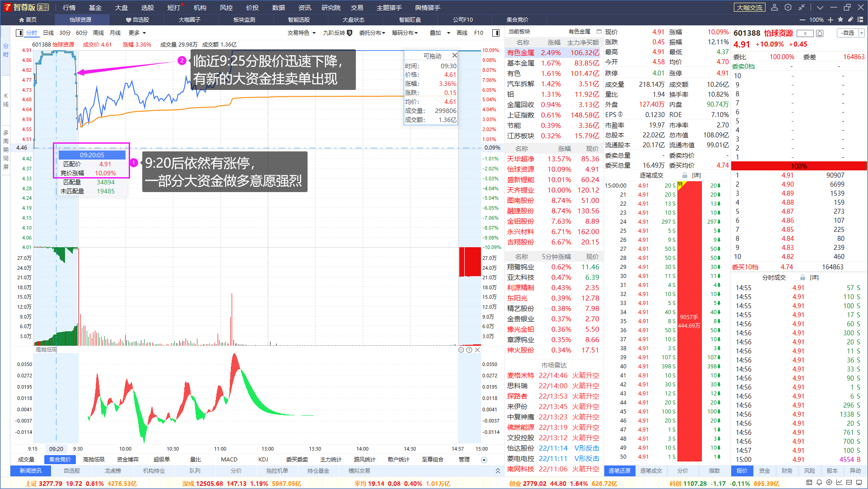The height and width of the screenshot is (489, 868).
Task: Open the 行情 menu
Action: coord(69,8)
